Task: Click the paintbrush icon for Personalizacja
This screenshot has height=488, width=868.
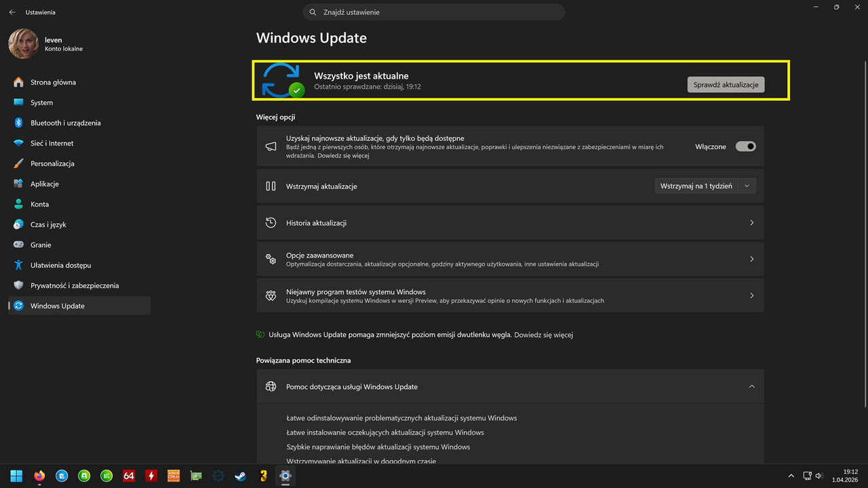Action: 18,163
